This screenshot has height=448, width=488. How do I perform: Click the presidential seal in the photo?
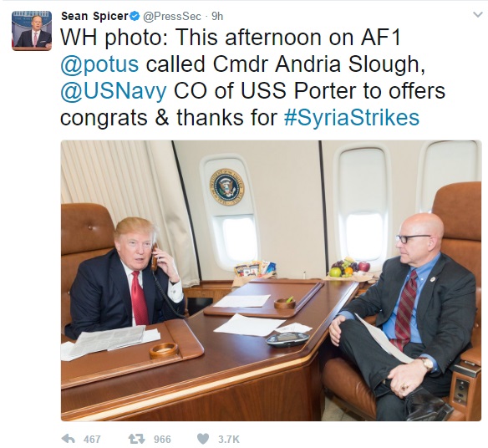tap(227, 187)
